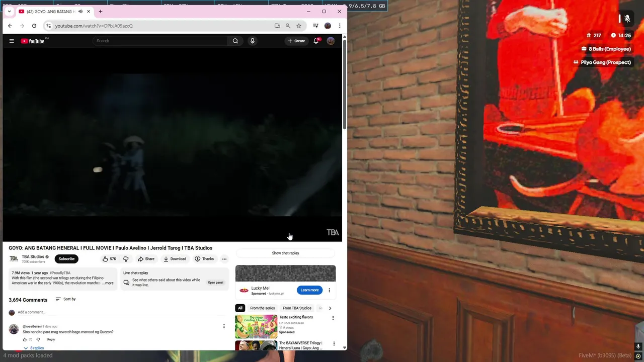Expand the 8 replies thread
Image resolution: width=644 pixels, height=362 pixels.
34,348
